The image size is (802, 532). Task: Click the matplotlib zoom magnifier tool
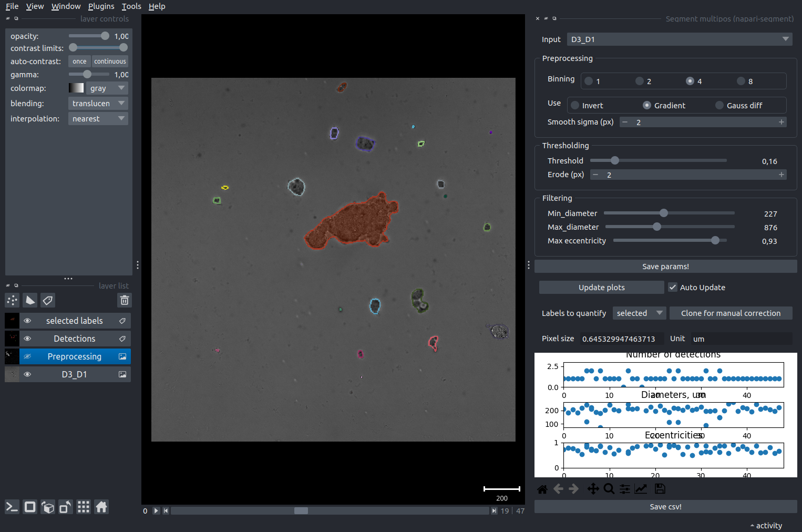[x=609, y=489]
